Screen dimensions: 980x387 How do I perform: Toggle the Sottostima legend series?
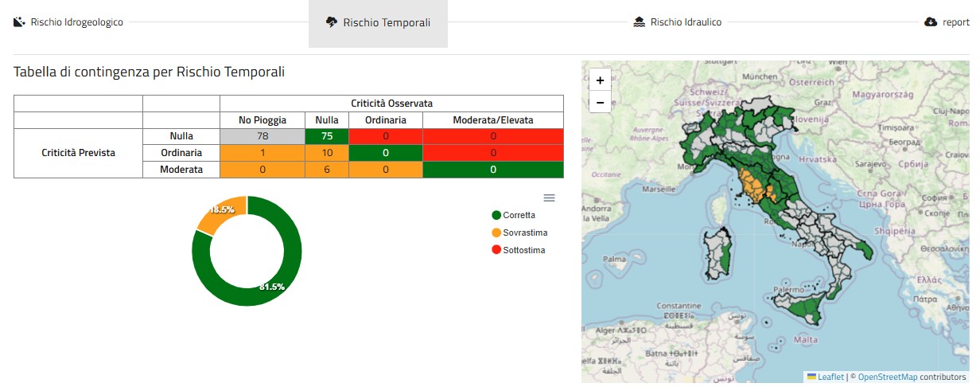[x=518, y=250]
